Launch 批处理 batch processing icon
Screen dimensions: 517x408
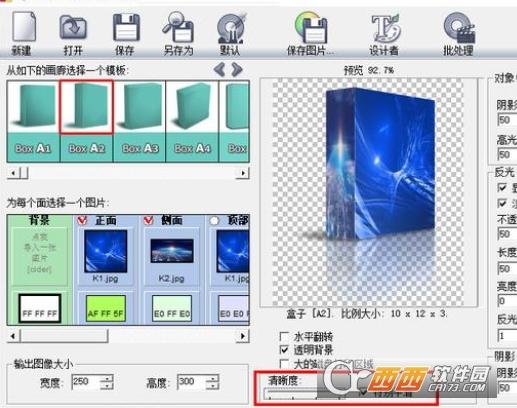(x=459, y=33)
